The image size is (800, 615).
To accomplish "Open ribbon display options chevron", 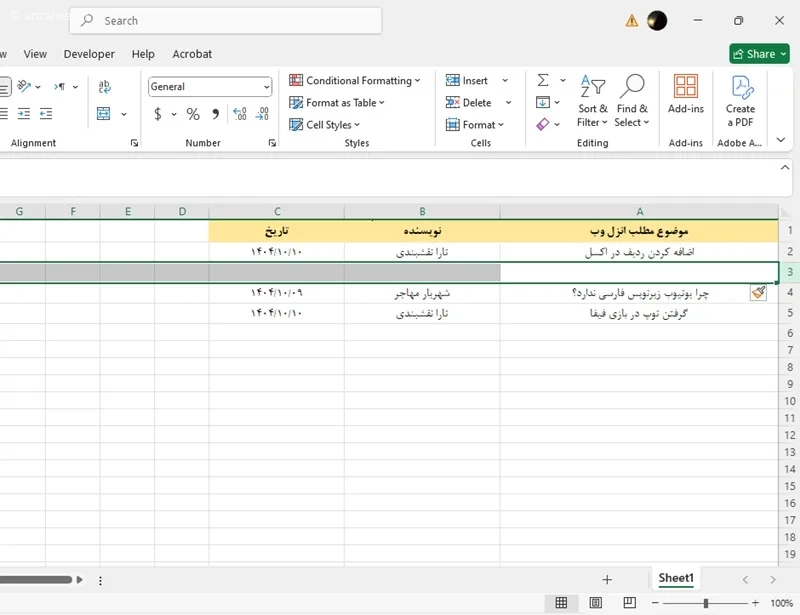I will point(781,140).
